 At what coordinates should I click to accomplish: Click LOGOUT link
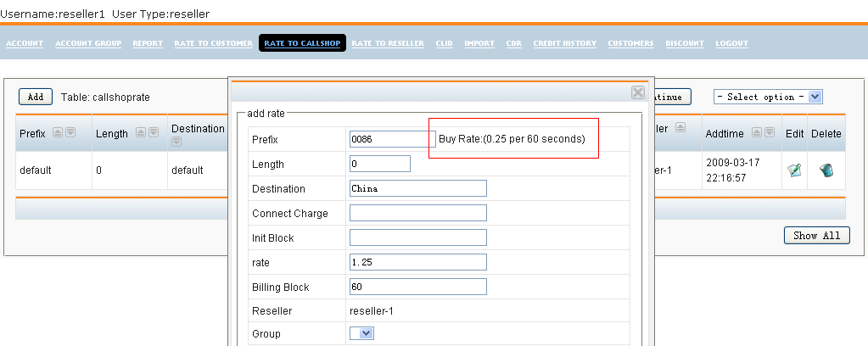(732, 43)
